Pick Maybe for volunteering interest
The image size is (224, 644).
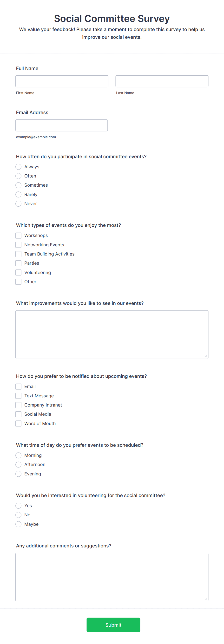tap(19, 524)
